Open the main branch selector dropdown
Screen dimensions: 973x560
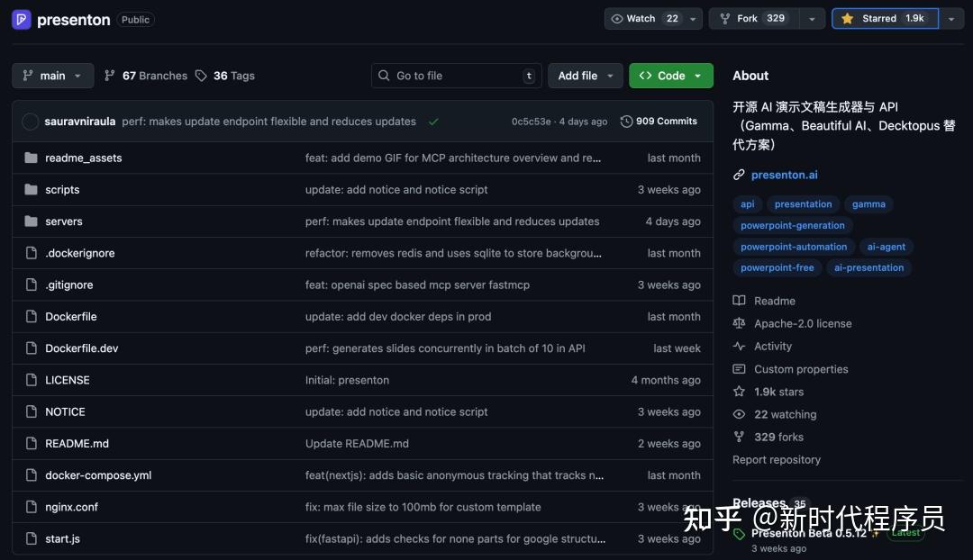53,76
